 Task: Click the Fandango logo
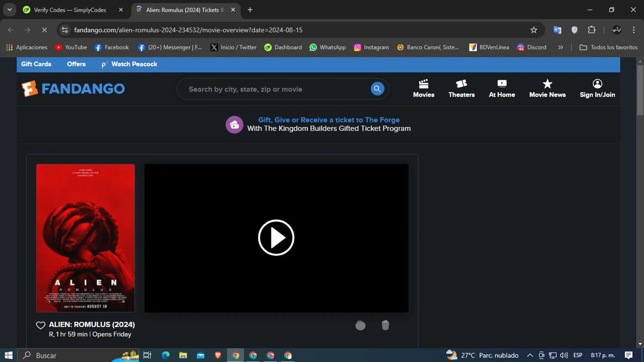pos(73,89)
